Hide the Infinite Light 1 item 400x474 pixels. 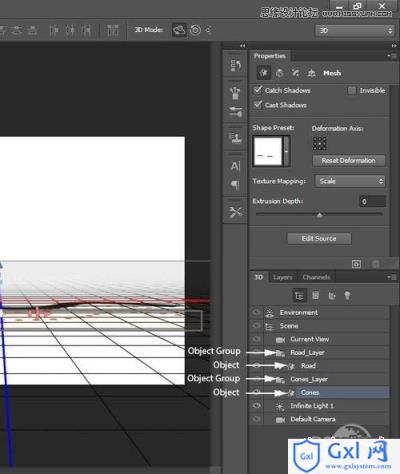point(256,405)
